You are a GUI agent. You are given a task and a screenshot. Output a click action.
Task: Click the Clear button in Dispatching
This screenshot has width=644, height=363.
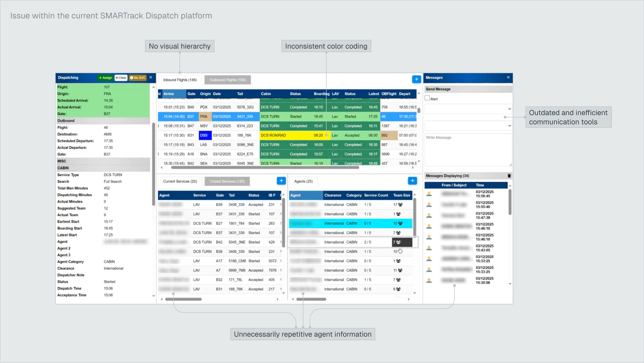[x=121, y=78]
